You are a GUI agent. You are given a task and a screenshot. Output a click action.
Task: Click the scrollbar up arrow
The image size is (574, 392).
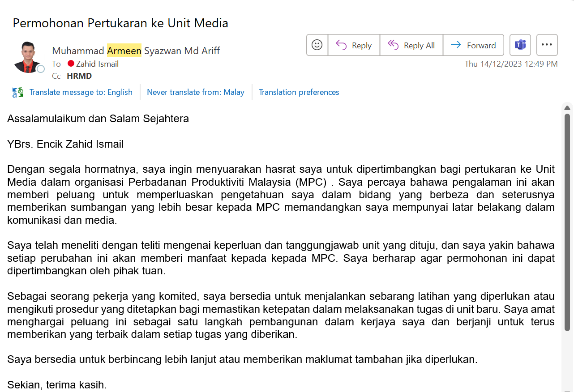(x=567, y=108)
